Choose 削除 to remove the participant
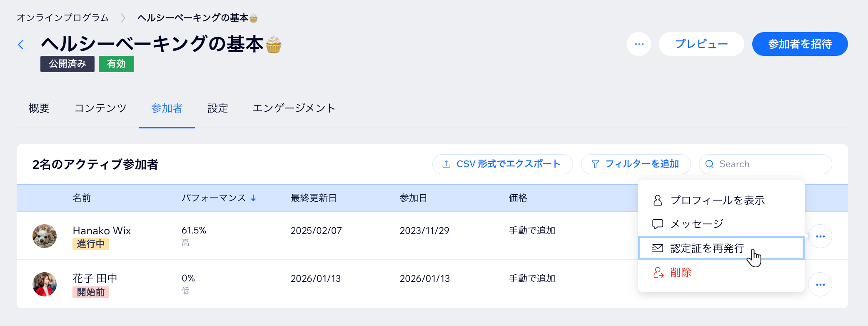 click(681, 273)
